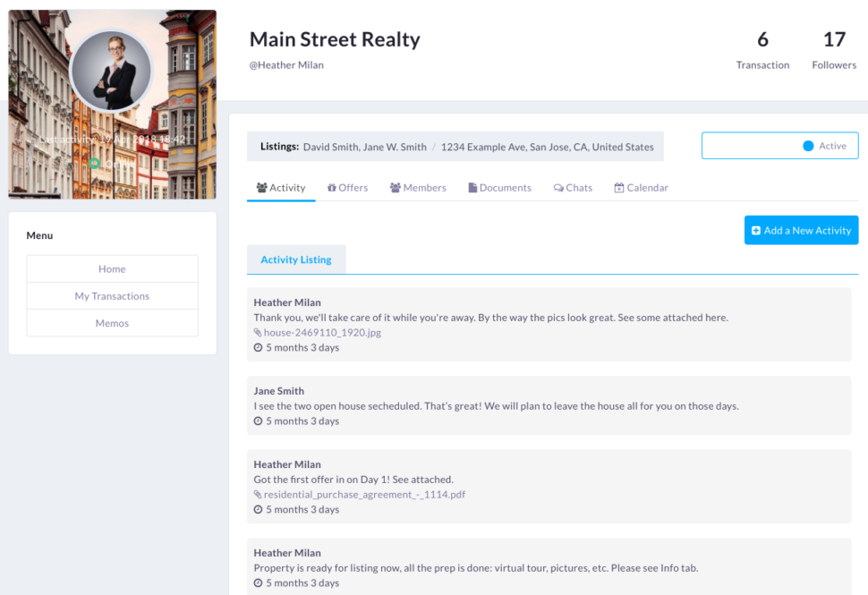
Task: Select the Activity Listing tab
Action: point(296,259)
